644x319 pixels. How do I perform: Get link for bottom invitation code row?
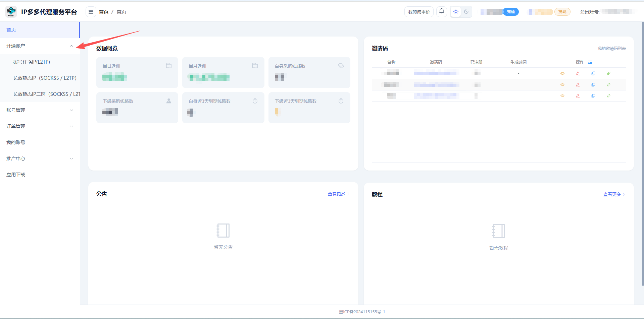point(609,96)
